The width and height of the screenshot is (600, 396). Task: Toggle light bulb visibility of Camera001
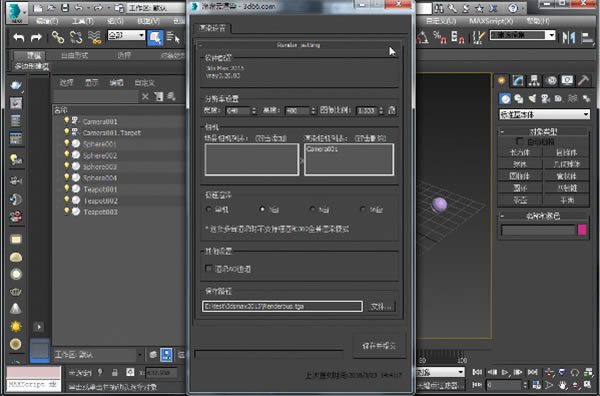[x=67, y=121]
